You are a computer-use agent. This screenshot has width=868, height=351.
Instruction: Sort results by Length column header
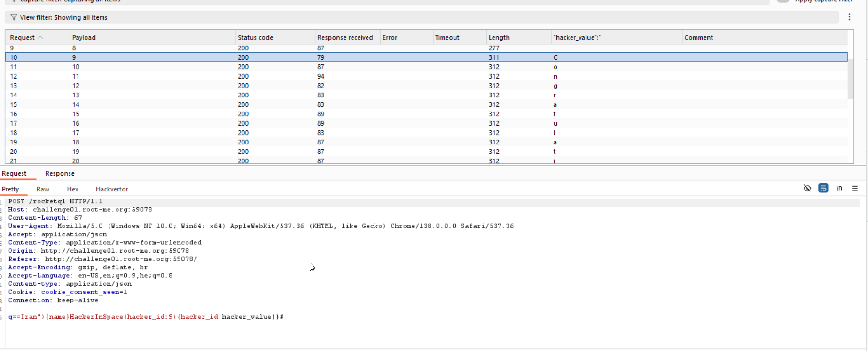coord(499,38)
